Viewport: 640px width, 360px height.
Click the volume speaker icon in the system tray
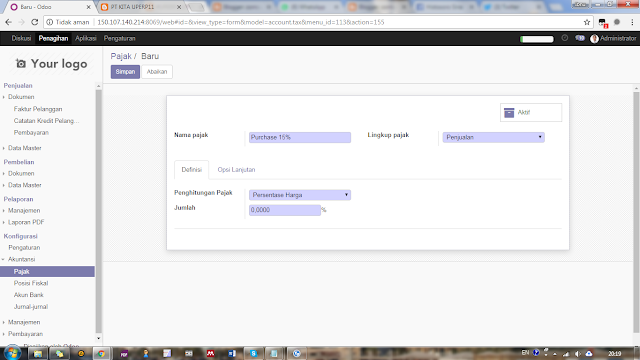click(x=578, y=354)
